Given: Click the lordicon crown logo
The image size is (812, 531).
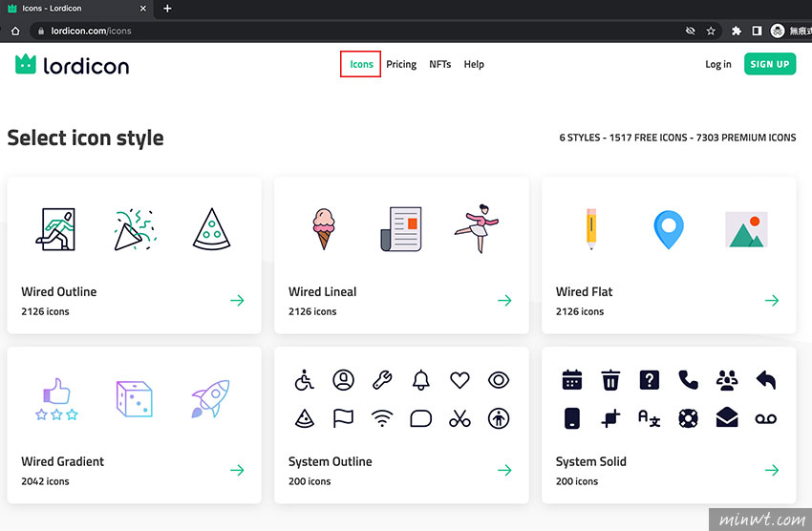Looking at the screenshot, I should point(26,64).
